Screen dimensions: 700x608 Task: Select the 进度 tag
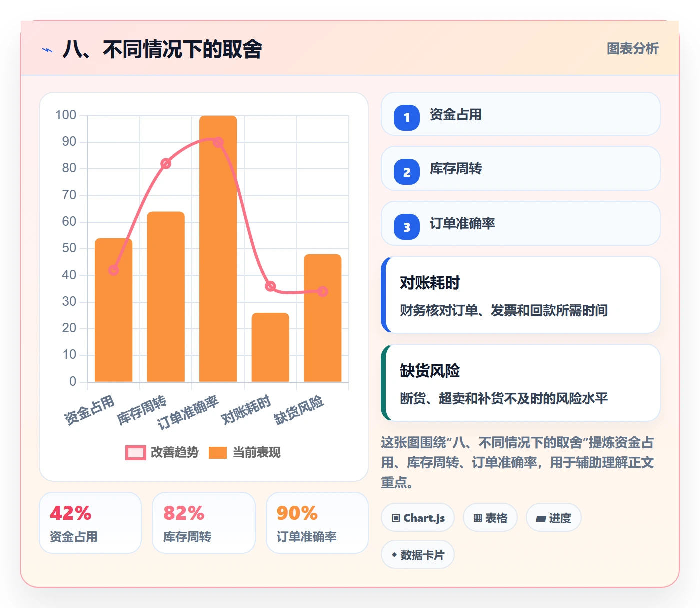point(553,518)
